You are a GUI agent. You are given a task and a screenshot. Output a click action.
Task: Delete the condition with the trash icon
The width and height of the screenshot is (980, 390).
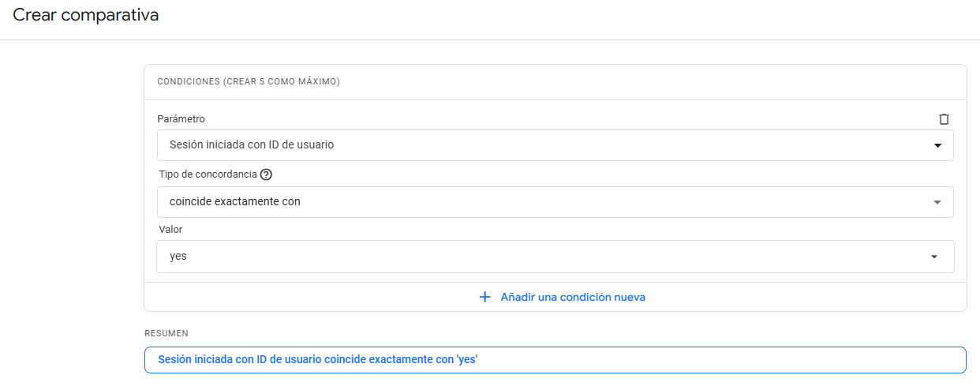pos(944,119)
